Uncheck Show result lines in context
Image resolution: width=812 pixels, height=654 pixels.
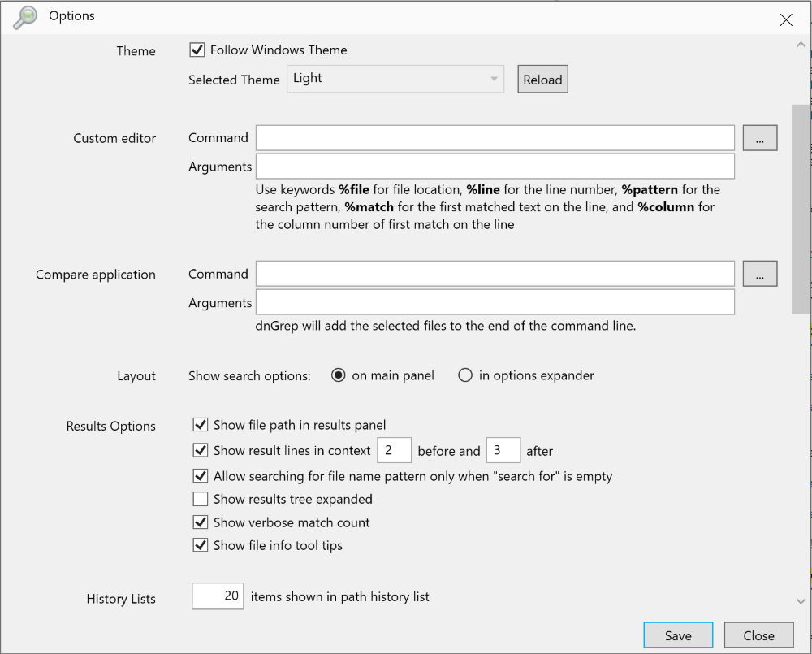(x=201, y=450)
